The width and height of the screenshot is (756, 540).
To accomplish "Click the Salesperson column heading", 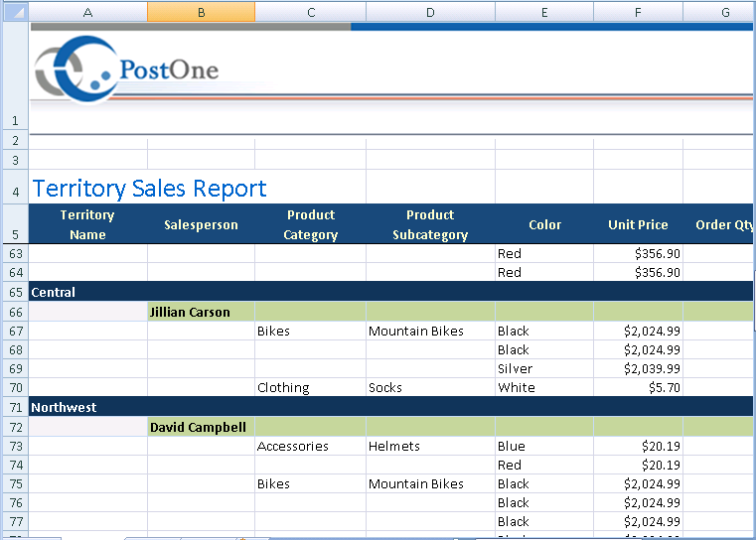I will (201, 225).
